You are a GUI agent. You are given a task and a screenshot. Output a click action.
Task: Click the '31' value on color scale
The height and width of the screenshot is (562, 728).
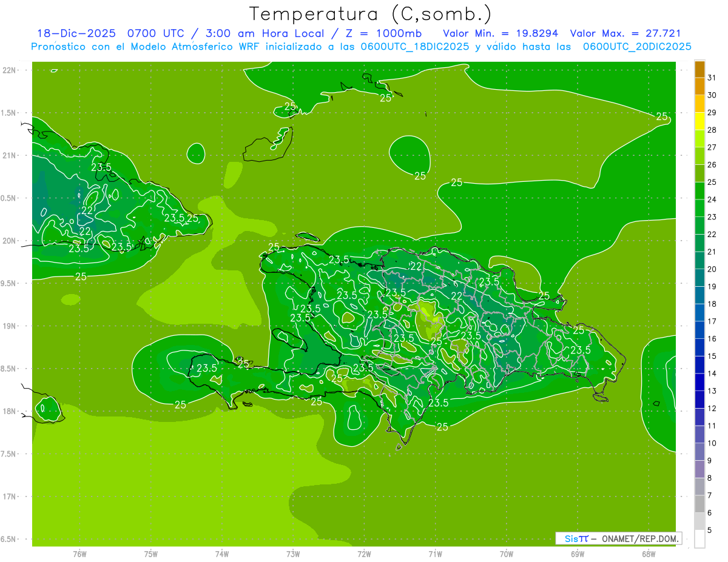(712, 78)
